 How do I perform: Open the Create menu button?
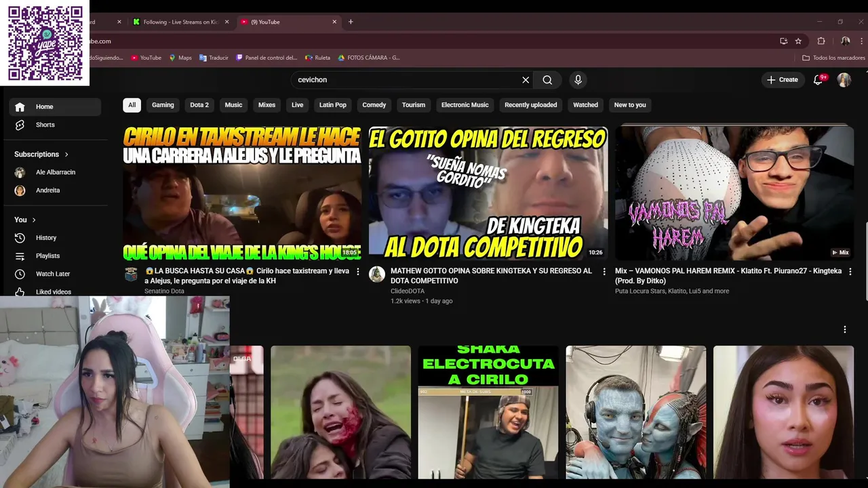tap(783, 80)
